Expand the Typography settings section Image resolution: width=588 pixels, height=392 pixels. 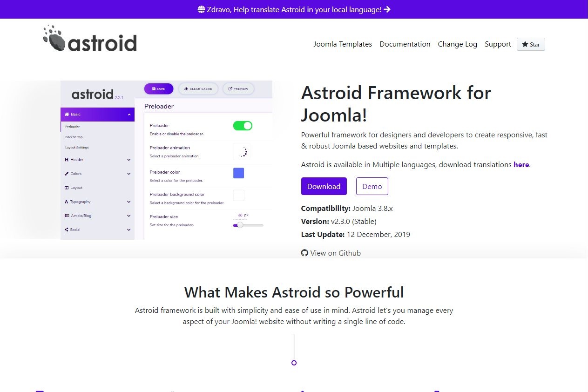coord(129,202)
